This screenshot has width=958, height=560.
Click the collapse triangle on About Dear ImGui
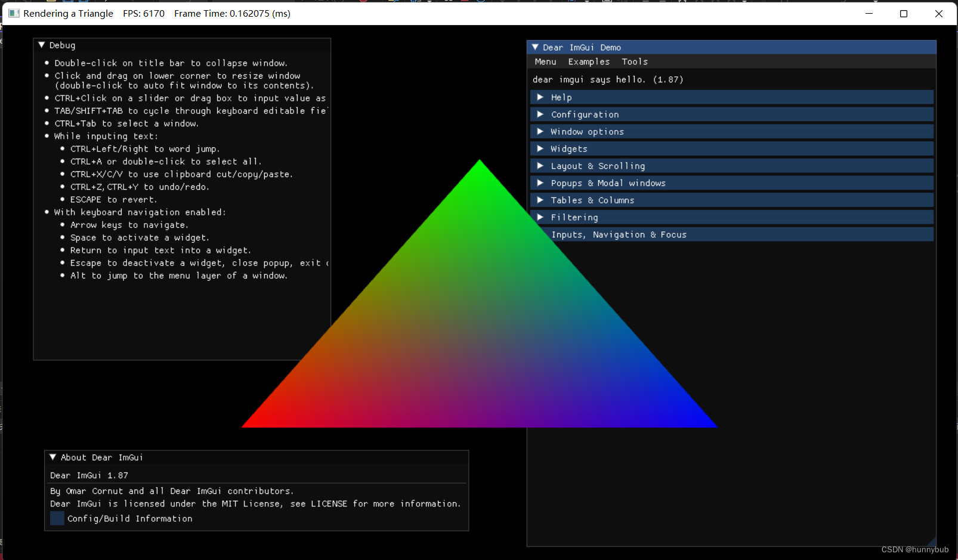pos(52,457)
